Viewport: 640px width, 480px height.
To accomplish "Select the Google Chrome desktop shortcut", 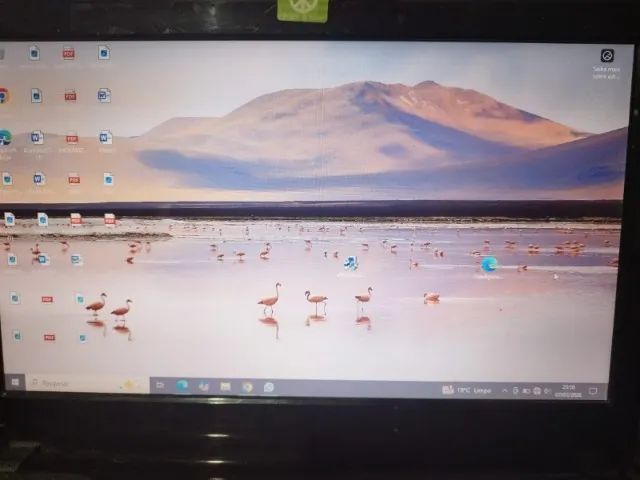I will (x=4, y=95).
